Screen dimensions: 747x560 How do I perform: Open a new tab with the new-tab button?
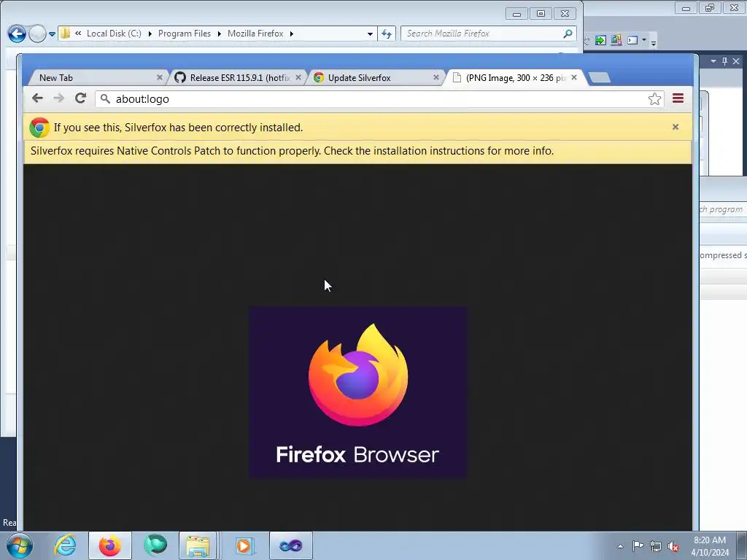tap(600, 77)
